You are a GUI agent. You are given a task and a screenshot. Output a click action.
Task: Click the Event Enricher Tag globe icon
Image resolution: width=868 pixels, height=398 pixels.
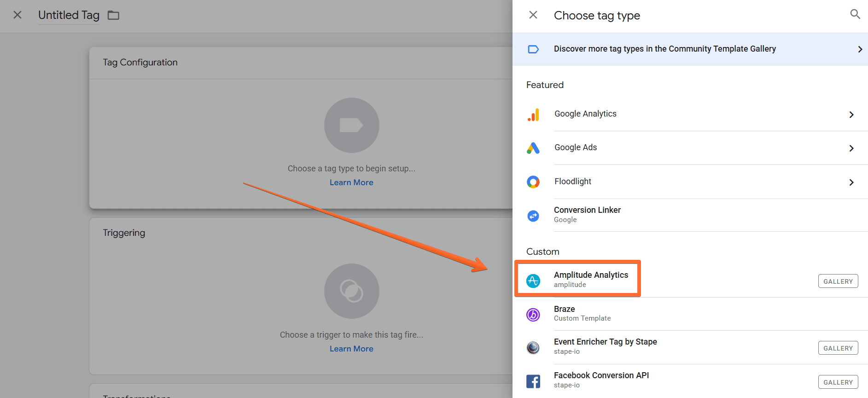click(x=533, y=348)
